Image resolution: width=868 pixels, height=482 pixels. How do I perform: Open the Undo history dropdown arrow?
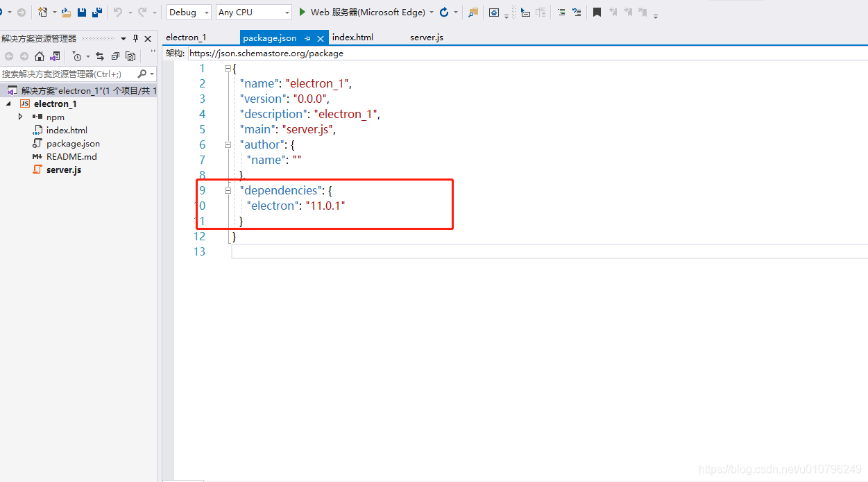130,13
